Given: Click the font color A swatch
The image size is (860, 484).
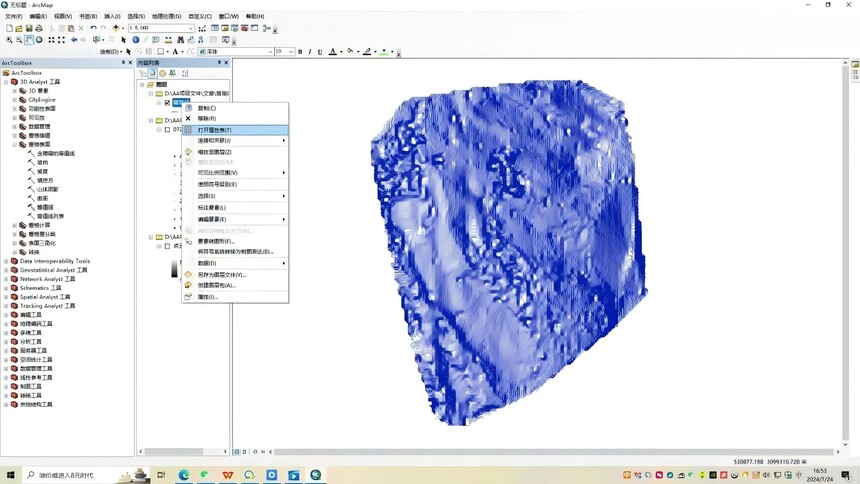Looking at the screenshot, I should [x=332, y=52].
